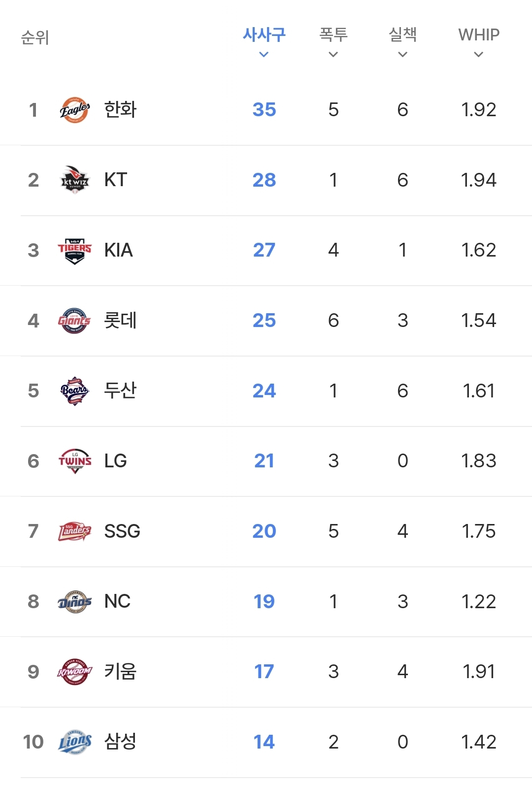Viewport: 532px width, 785px height.
Task: Click the Doosan Bears team logo
Action: [75, 391]
